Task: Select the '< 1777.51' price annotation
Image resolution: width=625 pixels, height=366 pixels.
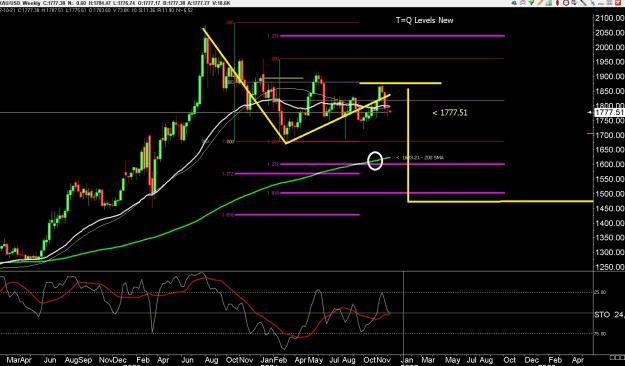Action: pyautogui.click(x=450, y=113)
